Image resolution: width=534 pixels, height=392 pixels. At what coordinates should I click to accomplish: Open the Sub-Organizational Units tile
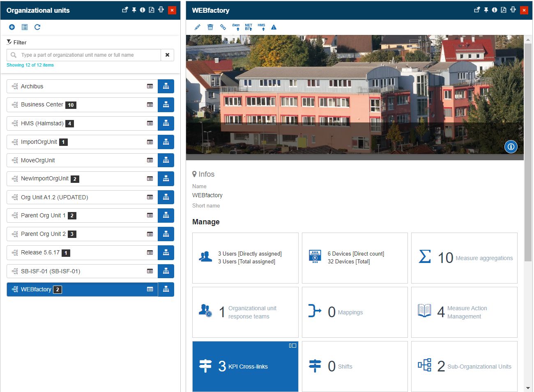[x=464, y=367]
